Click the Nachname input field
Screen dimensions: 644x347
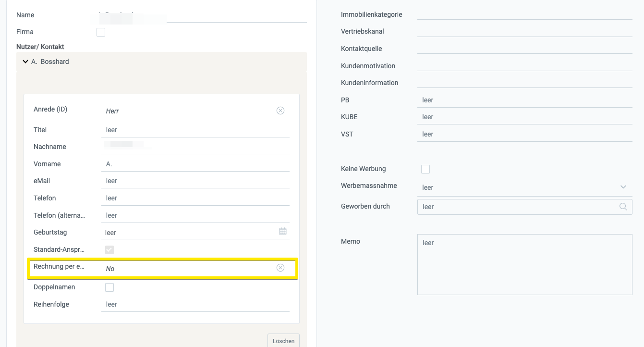tap(195, 146)
